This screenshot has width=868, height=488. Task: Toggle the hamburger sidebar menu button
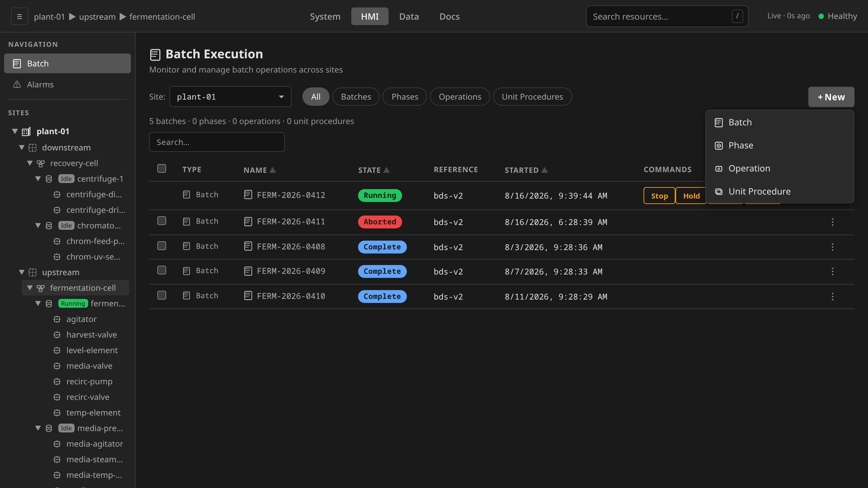tap(19, 16)
